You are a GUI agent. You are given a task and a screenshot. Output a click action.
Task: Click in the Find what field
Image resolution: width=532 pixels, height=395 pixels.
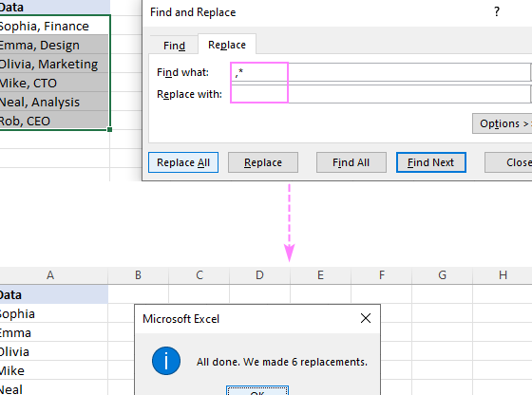[380, 72]
